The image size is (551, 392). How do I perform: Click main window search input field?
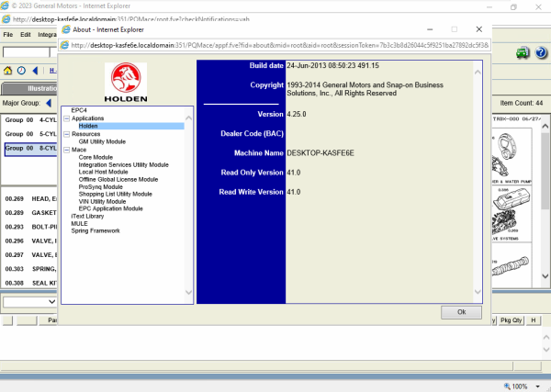pos(27,52)
